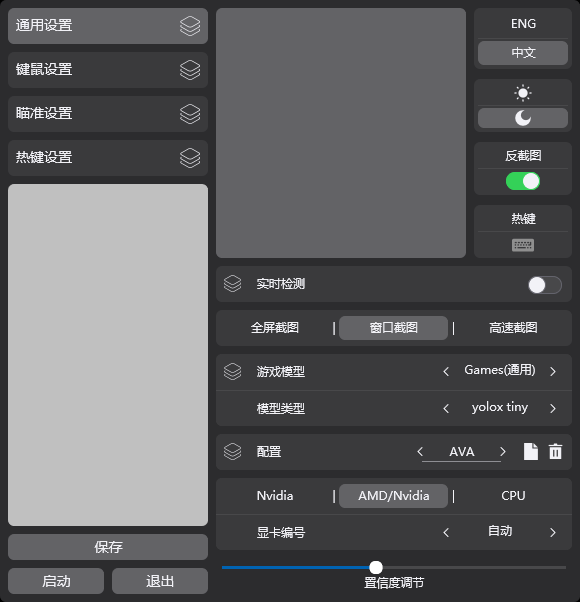
Task: Open the 键鼠设置 section
Action: pos(108,70)
